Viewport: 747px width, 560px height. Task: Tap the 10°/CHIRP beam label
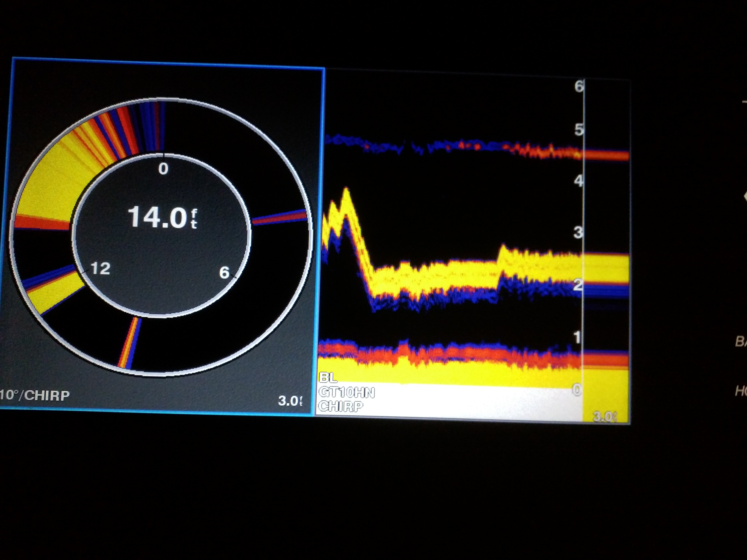[x=34, y=395]
